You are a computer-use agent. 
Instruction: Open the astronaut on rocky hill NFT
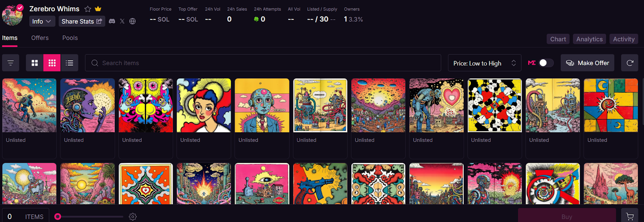coord(29,105)
